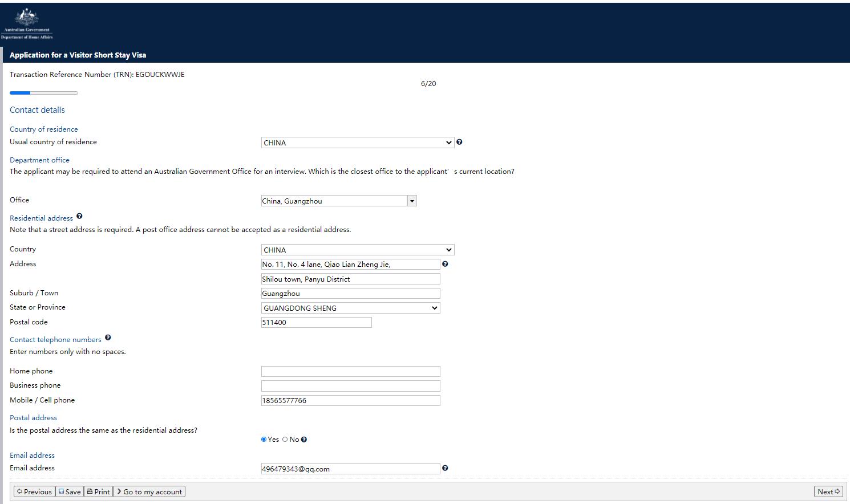
Task: Print the form using the Print button
Action: [x=98, y=491]
